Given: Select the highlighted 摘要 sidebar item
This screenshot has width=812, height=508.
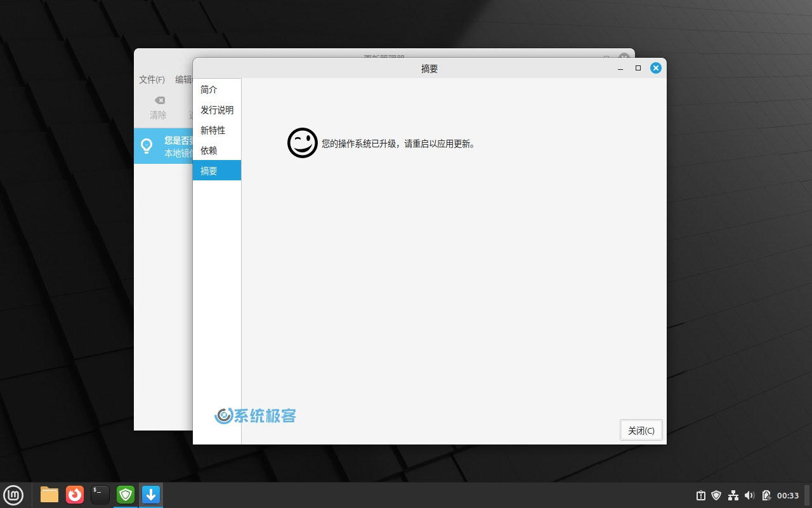Looking at the screenshot, I should coord(216,170).
